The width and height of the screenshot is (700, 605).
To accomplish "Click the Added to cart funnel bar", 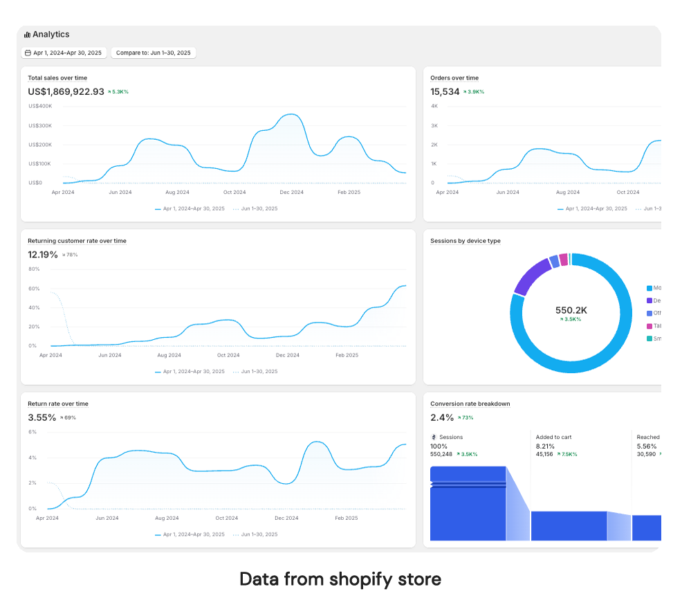I will point(569,526).
